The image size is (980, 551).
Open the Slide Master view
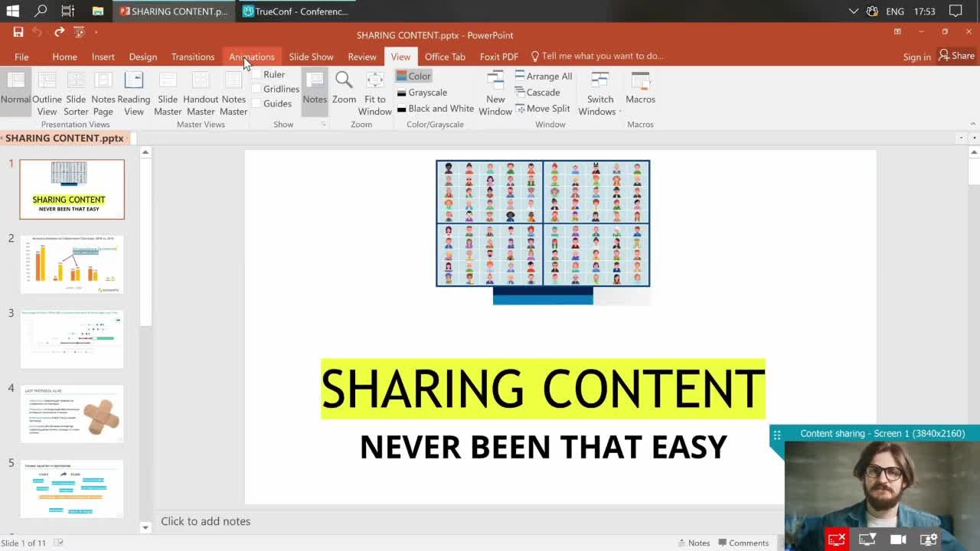[x=168, y=91]
